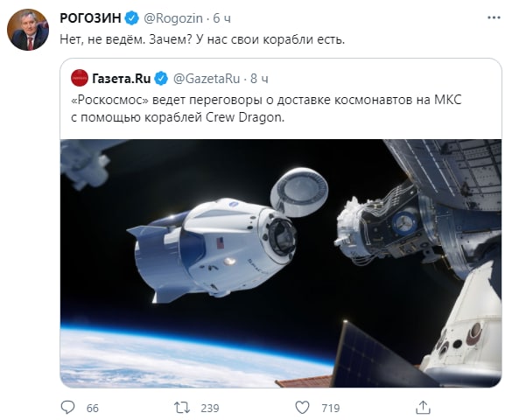
Task: Click the @Rogozin handle
Action: click(x=173, y=18)
